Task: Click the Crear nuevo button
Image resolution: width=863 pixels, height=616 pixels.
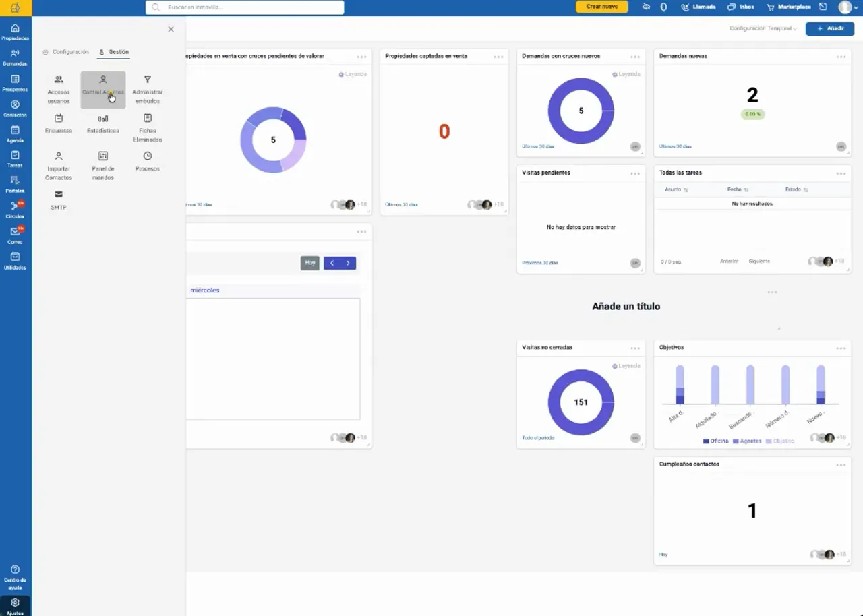Action: click(x=602, y=7)
